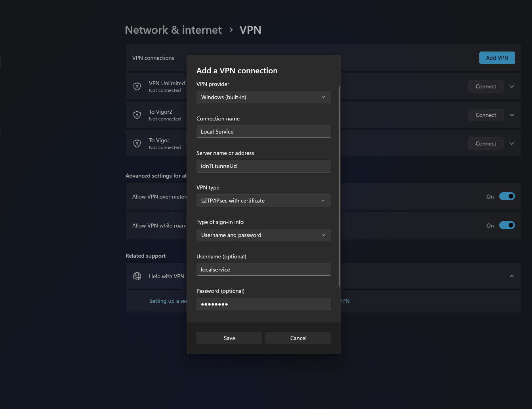Click the Add VPN button
The image size is (532, 409).
coord(497,57)
